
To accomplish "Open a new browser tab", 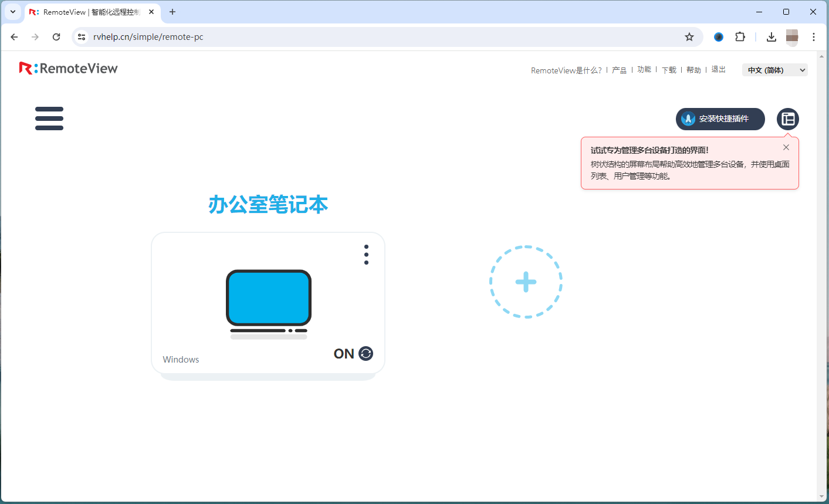I will [172, 12].
